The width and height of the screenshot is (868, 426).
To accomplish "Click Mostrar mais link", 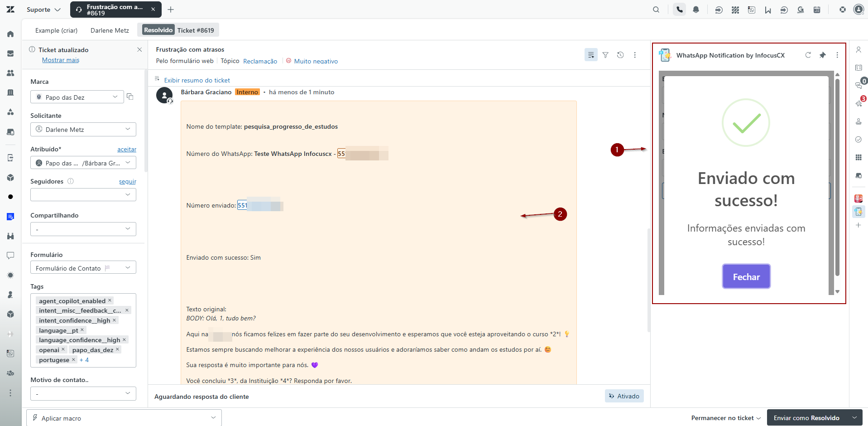I will click(61, 60).
